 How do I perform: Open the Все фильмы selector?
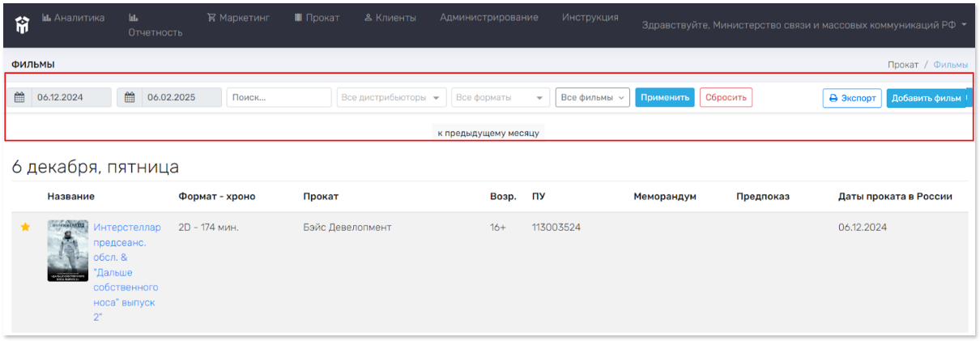tap(593, 97)
